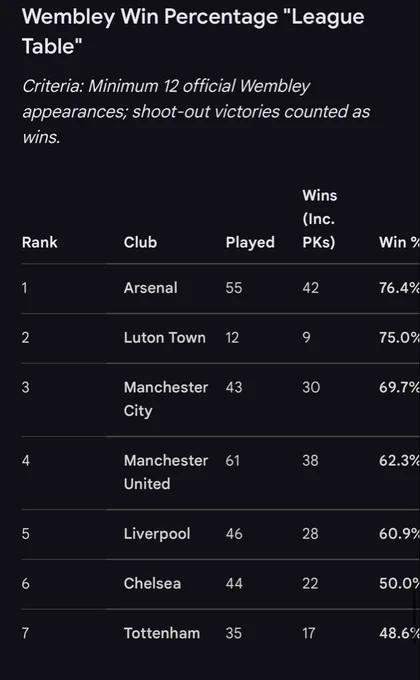Image resolution: width=420 pixels, height=680 pixels.
Task: Select the Chelsea club cell
Action: 152,583
